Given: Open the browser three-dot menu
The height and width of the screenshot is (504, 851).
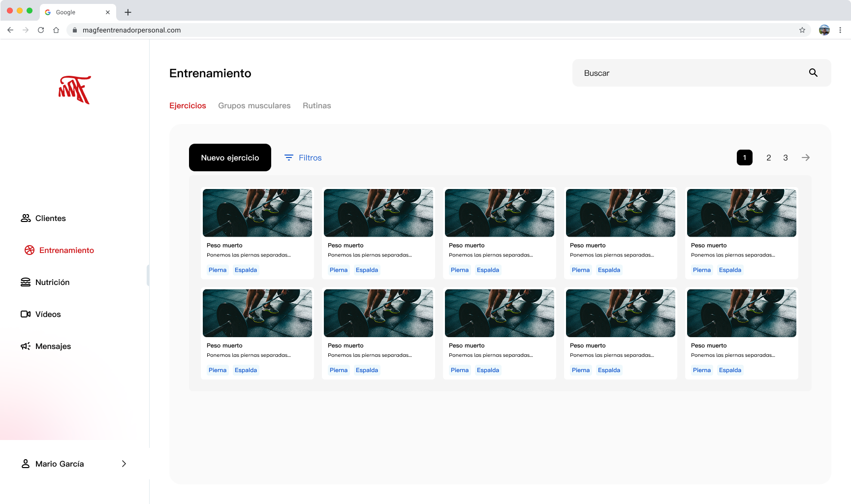Looking at the screenshot, I should point(840,30).
